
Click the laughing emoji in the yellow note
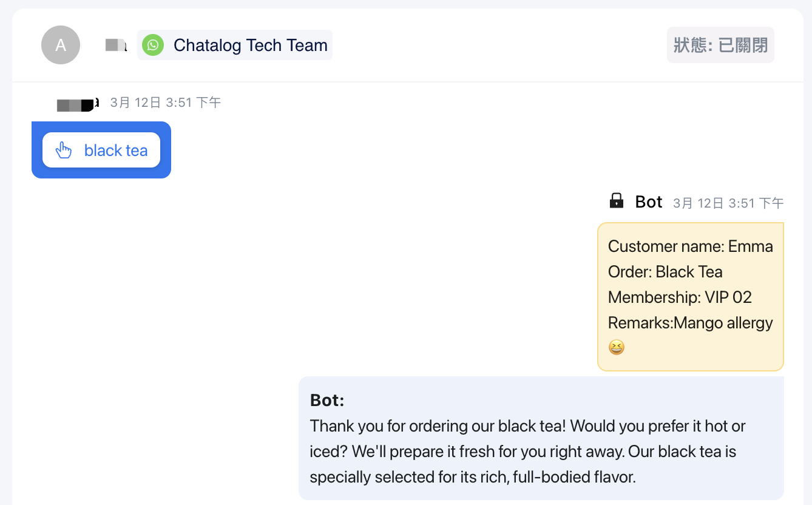click(616, 347)
